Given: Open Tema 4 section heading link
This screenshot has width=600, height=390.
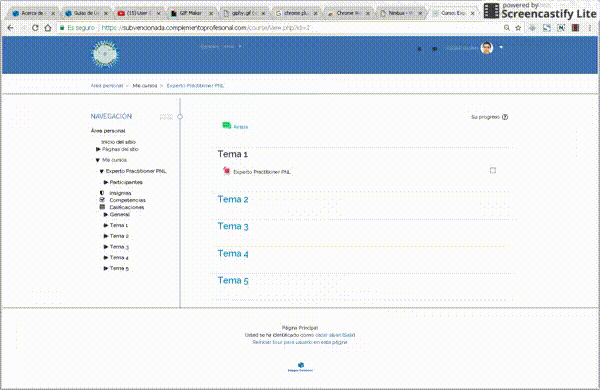Looking at the screenshot, I should [x=233, y=253].
